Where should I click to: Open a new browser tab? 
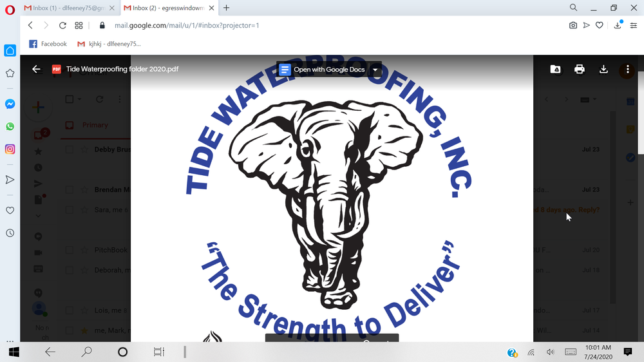tap(226, 8)
